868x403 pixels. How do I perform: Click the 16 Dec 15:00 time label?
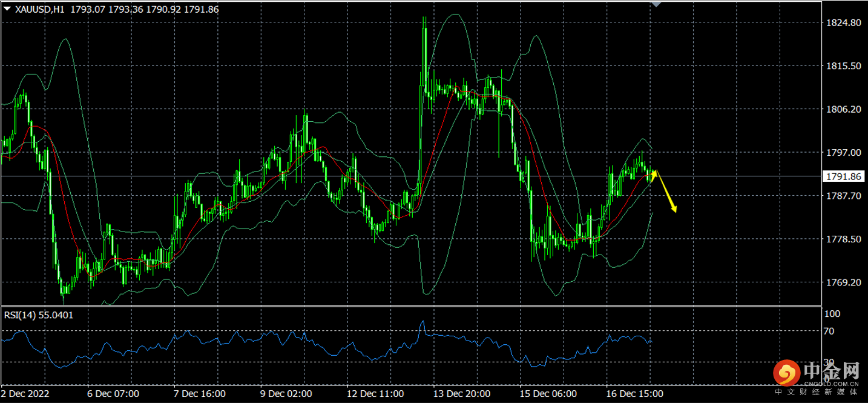pyautogui.click(x=634, y=394)
